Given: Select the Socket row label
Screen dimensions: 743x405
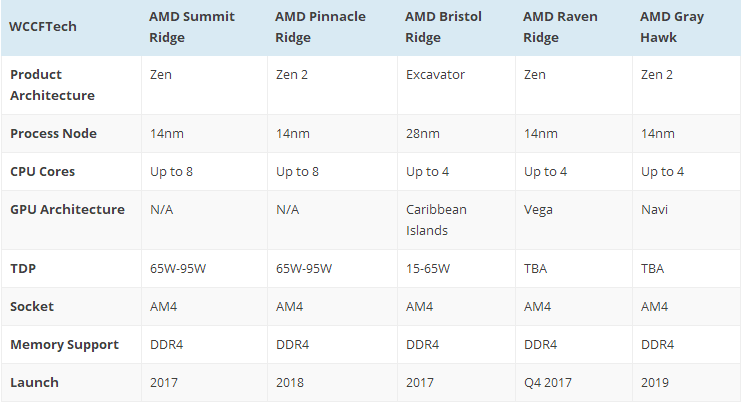Looking at the screenshot, I should click(32, 306).
